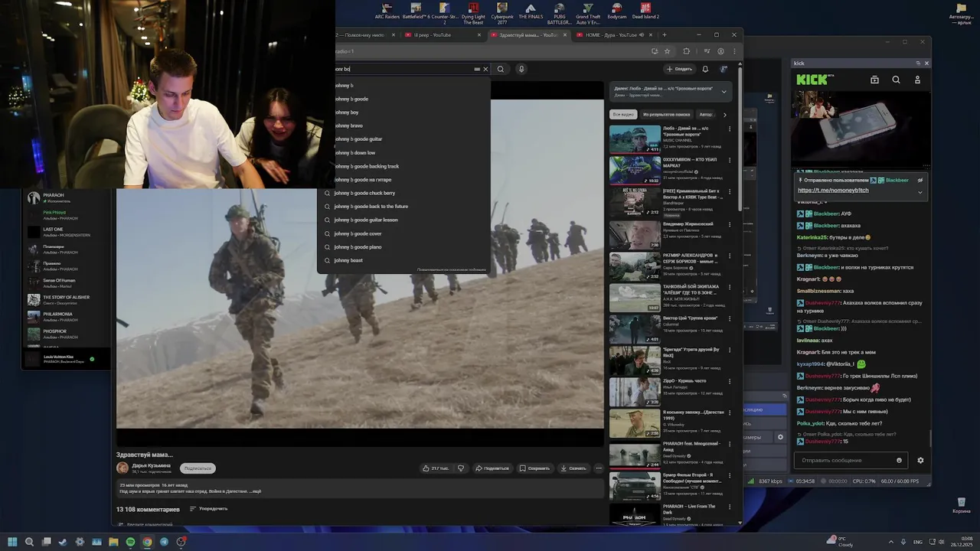Image resolution: width=980 pixels, height=551 pixels.
Task: Open options for Oxxxymiron video suggestion
Action: click(x=730, y=160)
